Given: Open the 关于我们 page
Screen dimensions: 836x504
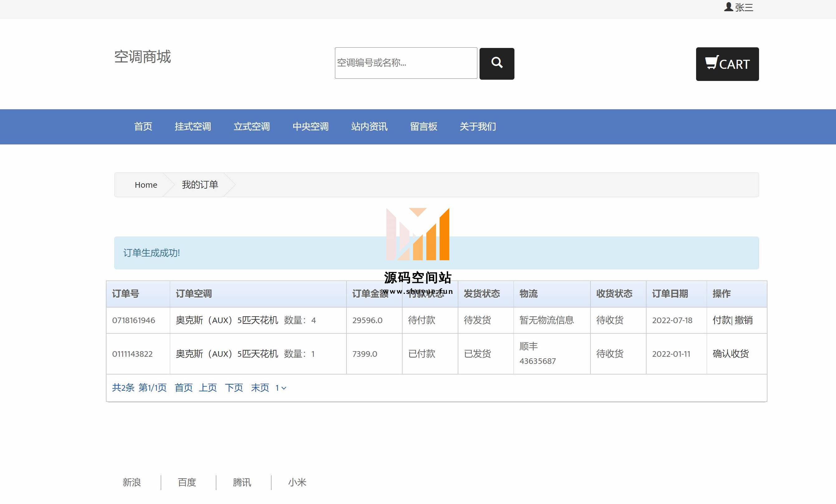Looking at the screenshot, I should pyautogui.click(x=478, y=126).
